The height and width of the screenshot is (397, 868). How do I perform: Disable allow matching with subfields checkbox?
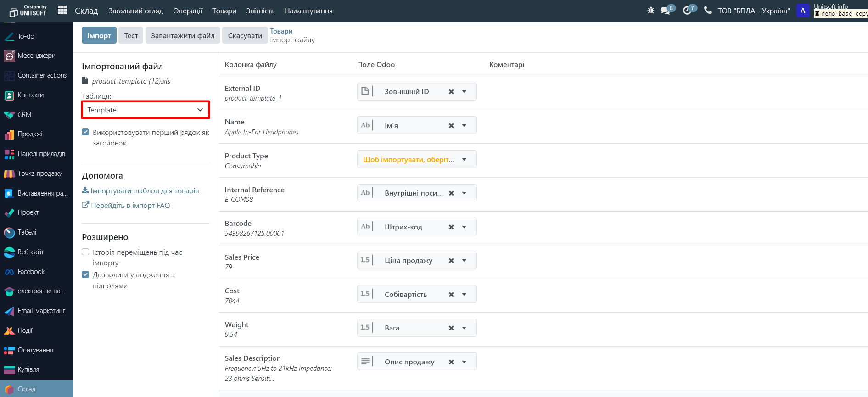85,274
